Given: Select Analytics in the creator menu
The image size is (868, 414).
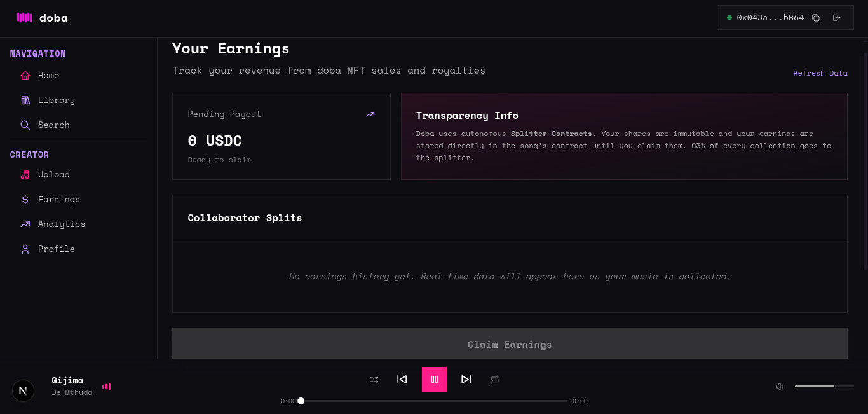Looking at the screenshot, I should click(x=61, y=224).
